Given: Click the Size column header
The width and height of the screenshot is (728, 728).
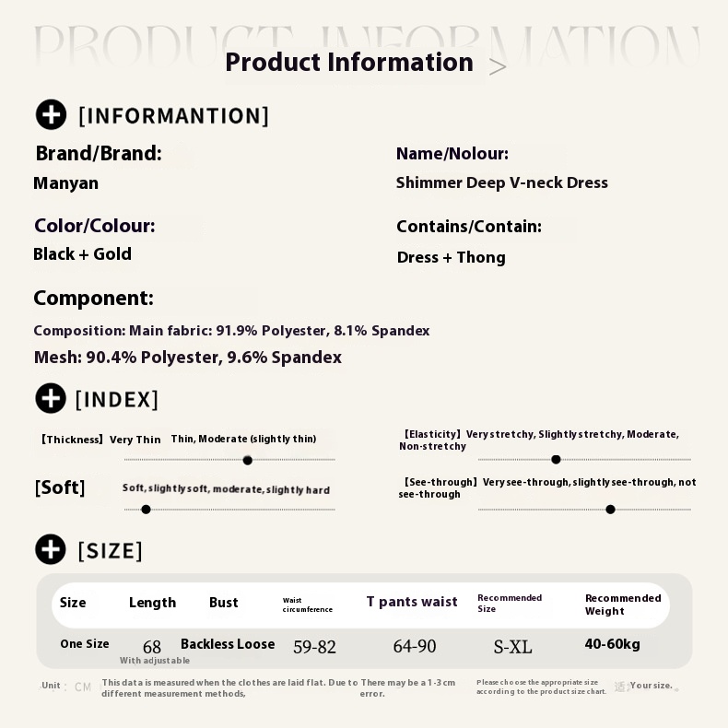Looking at the screenshot, I should click(x=73, y=603).
